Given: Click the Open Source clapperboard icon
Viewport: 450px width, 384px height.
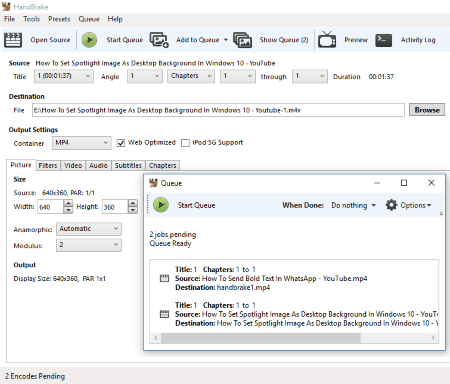Looking at the screenshot, I should [x=13, y=40].
